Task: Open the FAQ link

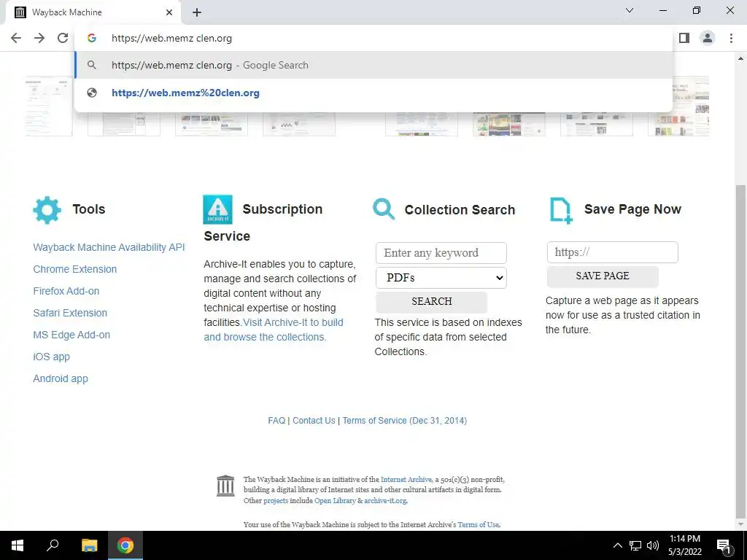Action: (x=276, y=421)
